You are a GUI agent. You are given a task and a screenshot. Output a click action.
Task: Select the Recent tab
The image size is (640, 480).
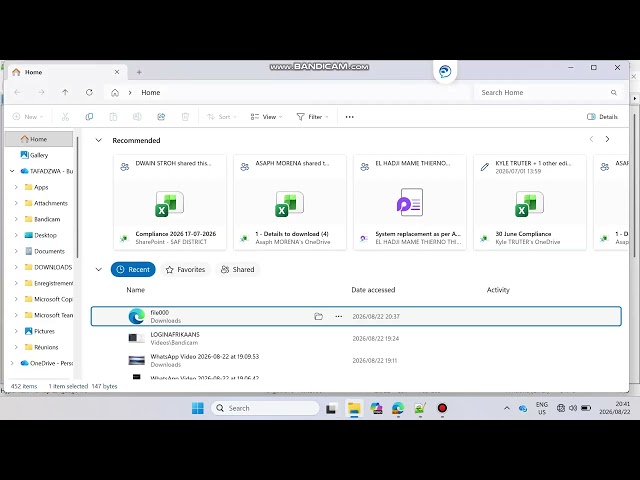(x=133, y=269)
